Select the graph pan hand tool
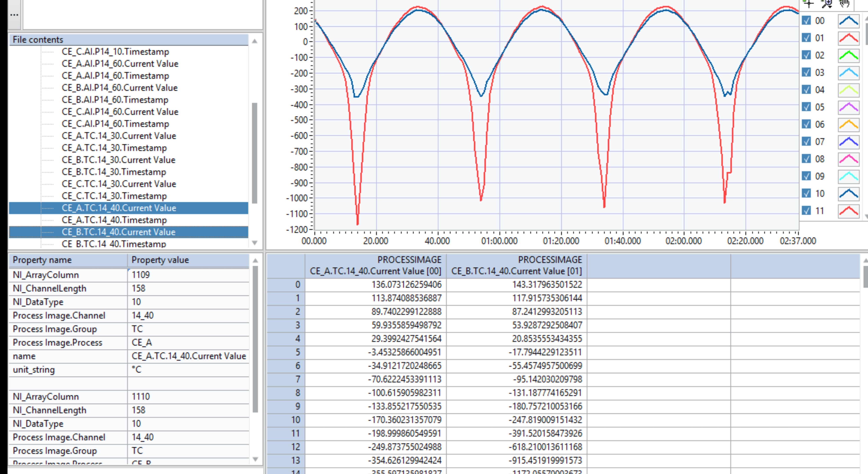 (x=844, y=3)
